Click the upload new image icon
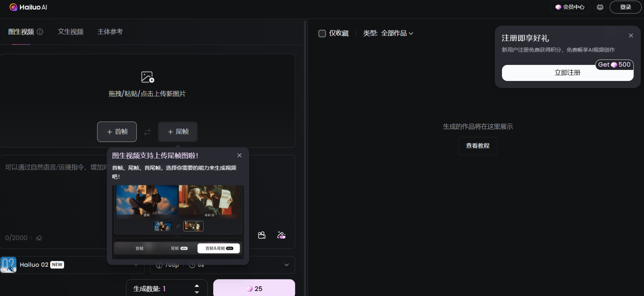Screen dimensions: 644x296 [x=147, y=77]
